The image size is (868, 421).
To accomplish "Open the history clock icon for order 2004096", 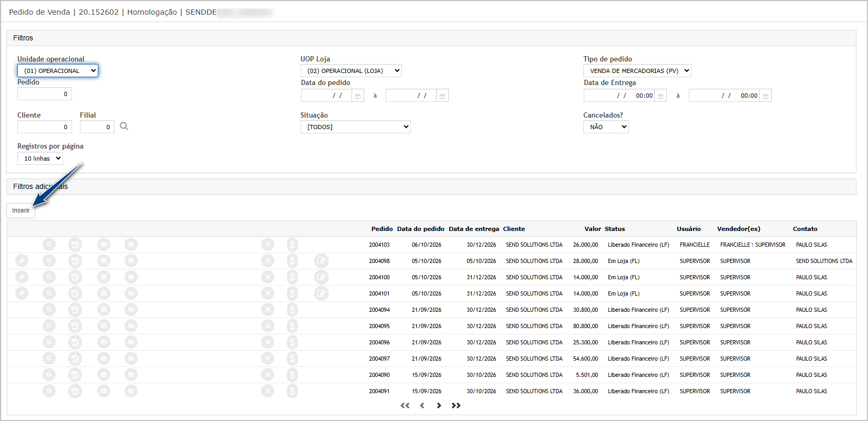I will 75,342.
